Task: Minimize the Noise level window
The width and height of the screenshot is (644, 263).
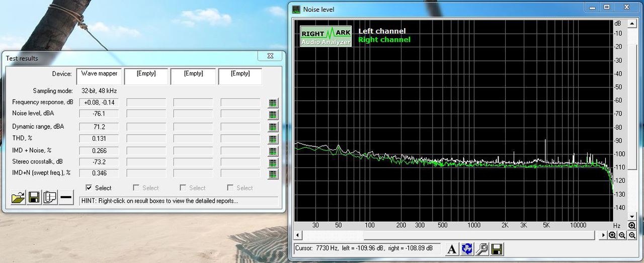Action: [593, 7]
